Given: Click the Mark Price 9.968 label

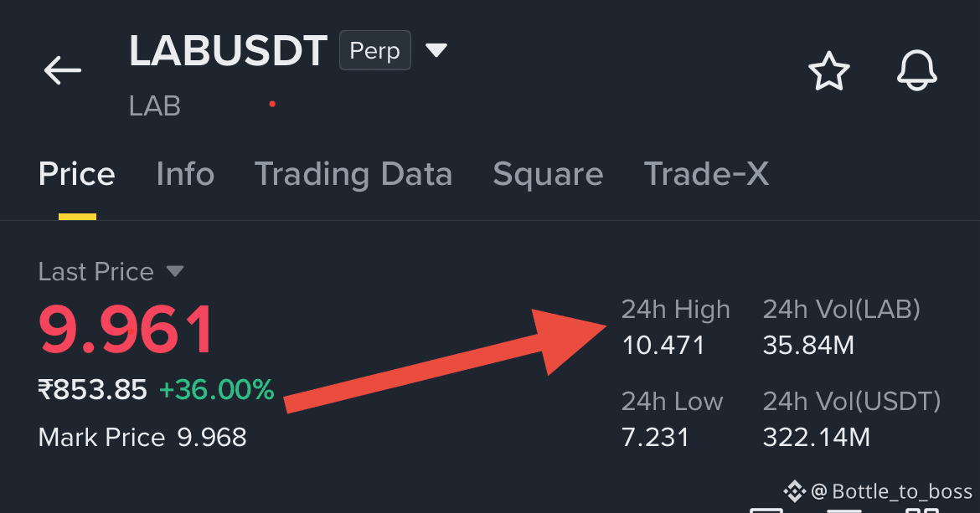Looking at the screenshot, I should click(142, 438).
